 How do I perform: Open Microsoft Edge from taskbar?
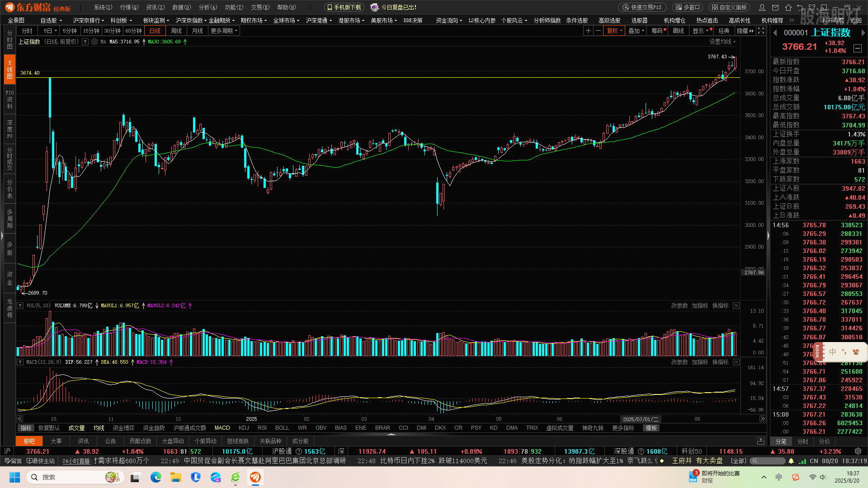[x=156, y=477]
